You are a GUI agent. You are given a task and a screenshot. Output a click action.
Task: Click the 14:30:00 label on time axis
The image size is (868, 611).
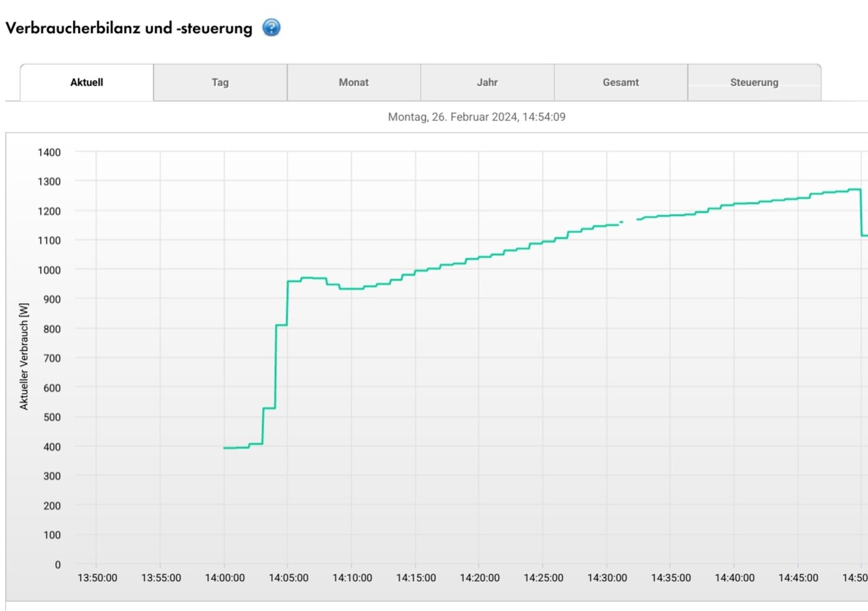[x=607, y=578]
